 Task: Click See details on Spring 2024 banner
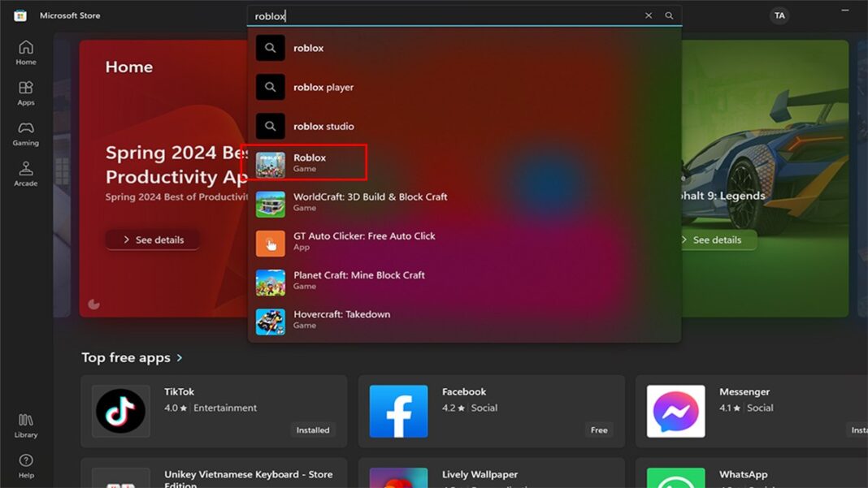(151, 240)
